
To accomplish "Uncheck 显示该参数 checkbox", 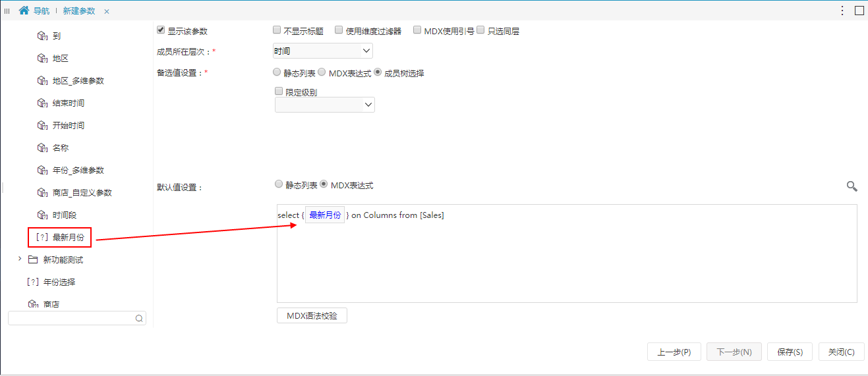I will tap(161, 30).
